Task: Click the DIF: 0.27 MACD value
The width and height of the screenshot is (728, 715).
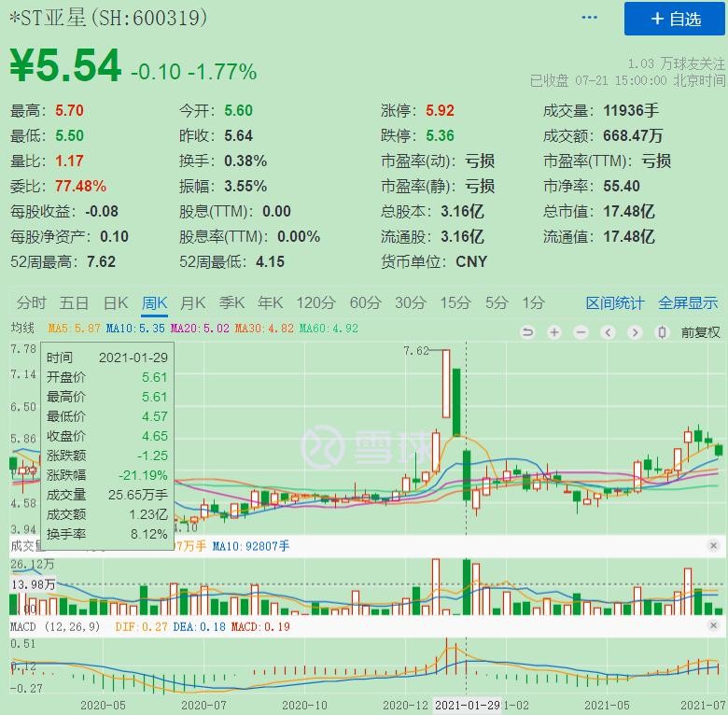Action: (141, 626)
